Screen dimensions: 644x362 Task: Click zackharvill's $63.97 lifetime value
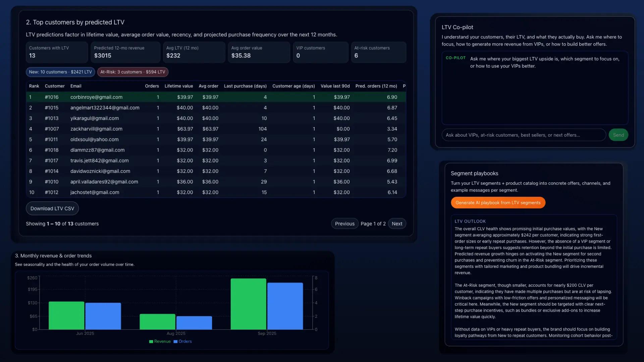185,129
